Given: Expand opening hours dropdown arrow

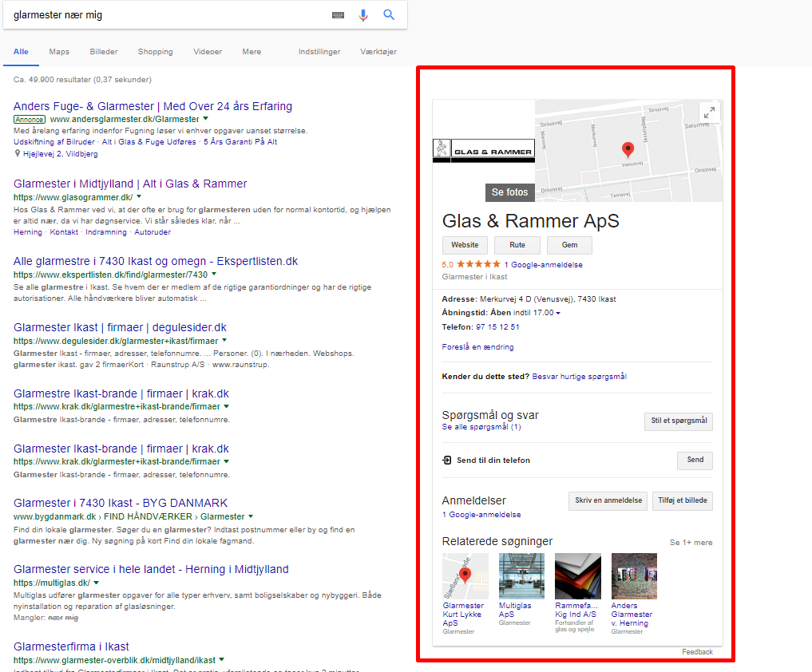Looking at the screenshot, I should tap(558, 313).
